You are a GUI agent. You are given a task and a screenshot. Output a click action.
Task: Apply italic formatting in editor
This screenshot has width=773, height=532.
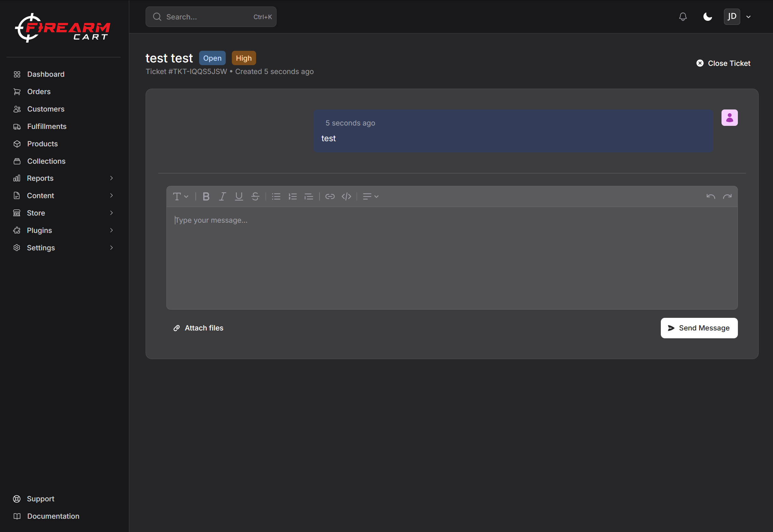tap(222, 196)
